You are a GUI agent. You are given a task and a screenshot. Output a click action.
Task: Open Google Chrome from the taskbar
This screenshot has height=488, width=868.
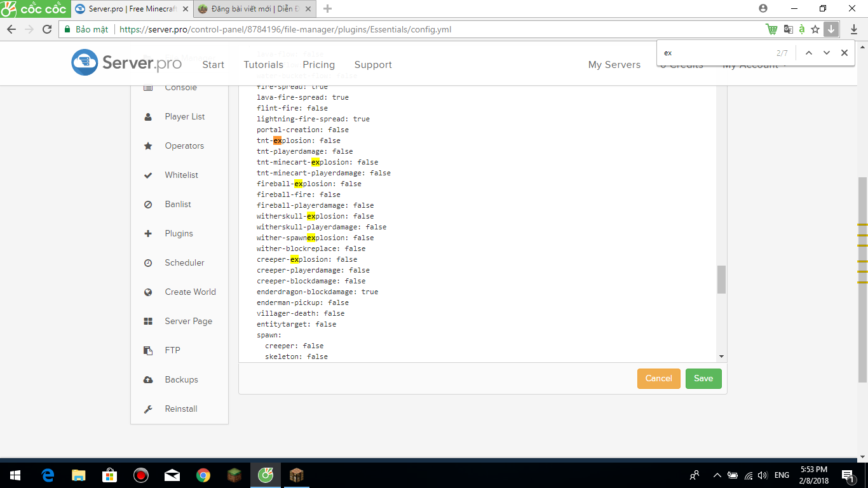(203, 475)
